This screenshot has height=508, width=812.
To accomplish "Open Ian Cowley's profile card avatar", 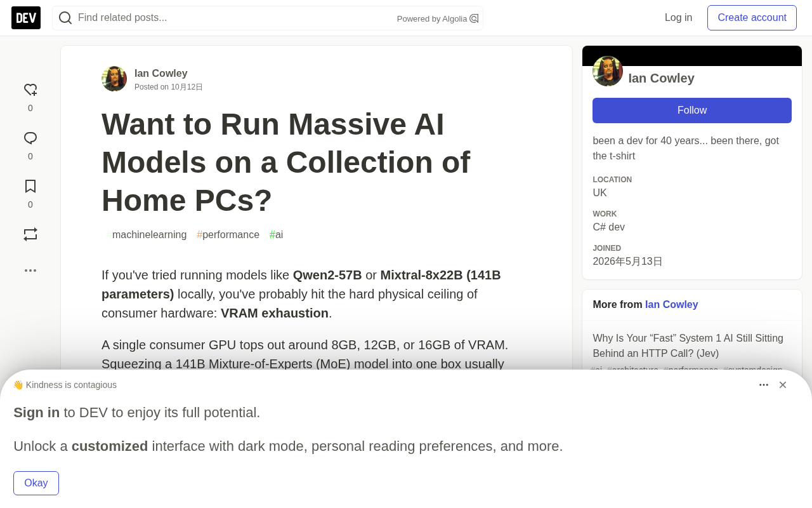I will pyautogui.click(x=608, y=71).
